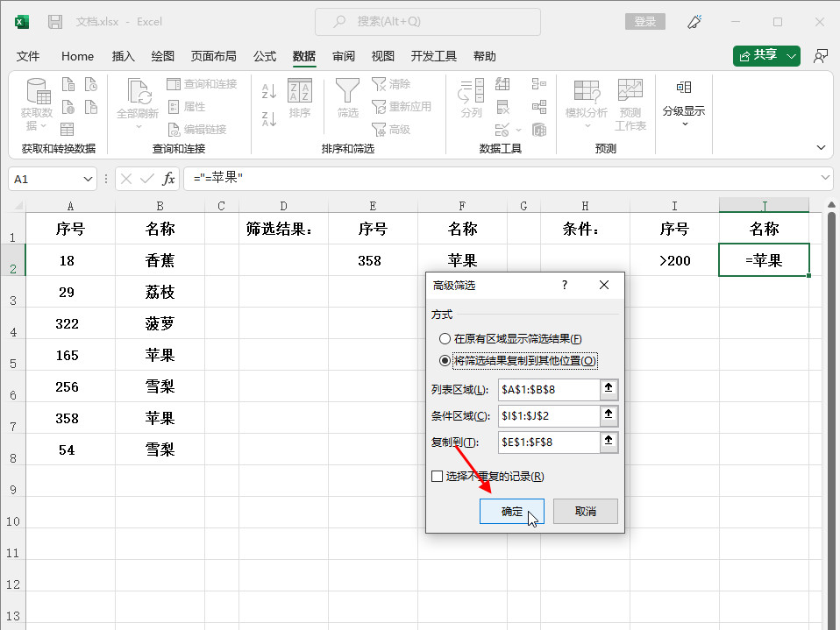Switch to the 开发工具 tab
This screenshot has width=840, height=630.
(433, 56)
